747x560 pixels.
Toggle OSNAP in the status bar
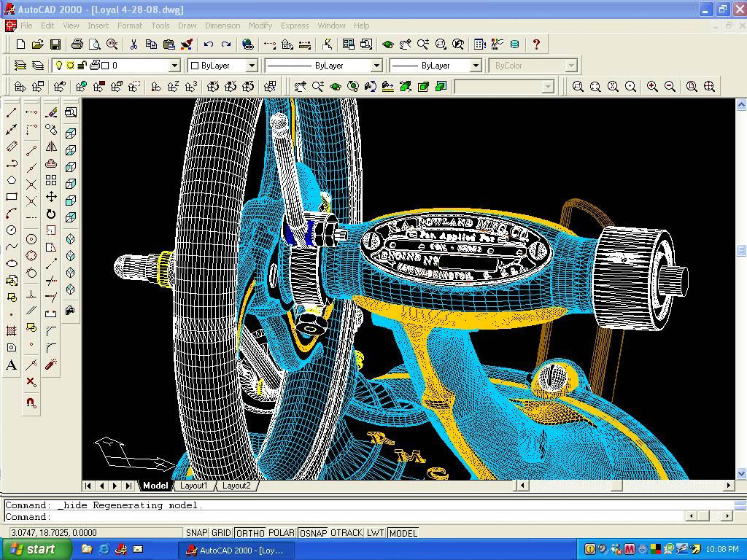pyautogui.click(x=313, y=533)
